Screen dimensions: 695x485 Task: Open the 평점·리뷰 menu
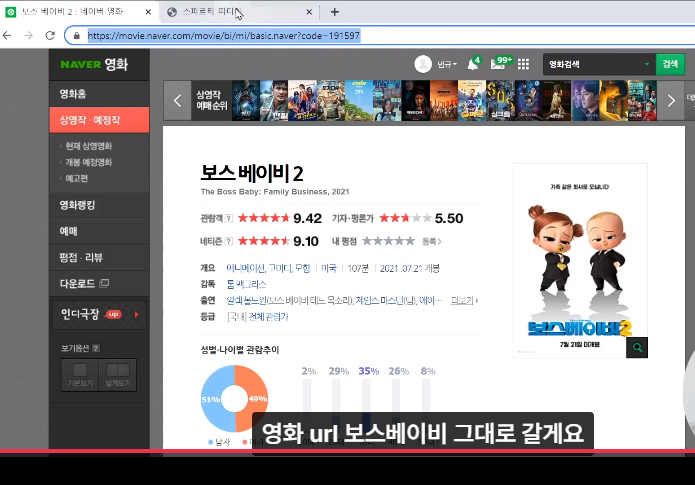point(99,257)
